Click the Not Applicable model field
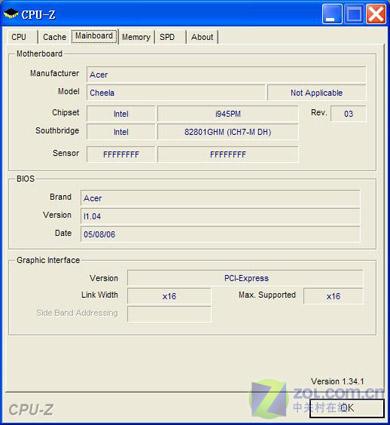Screen dimensions: 390x425 [x=316, y=93]
